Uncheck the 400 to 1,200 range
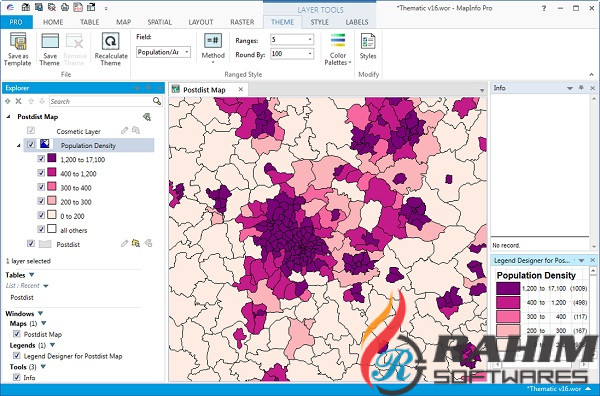This screenshot has width=600, height=396. click(41, 173)
